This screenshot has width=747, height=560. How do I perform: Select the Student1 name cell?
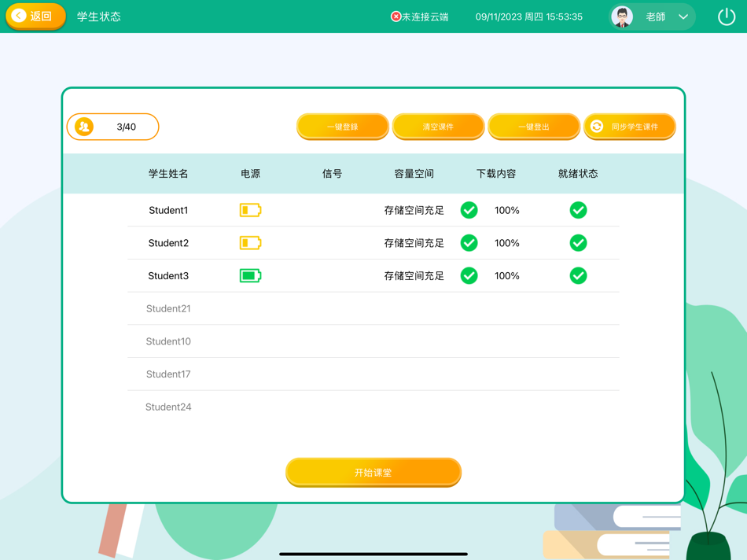168,210
